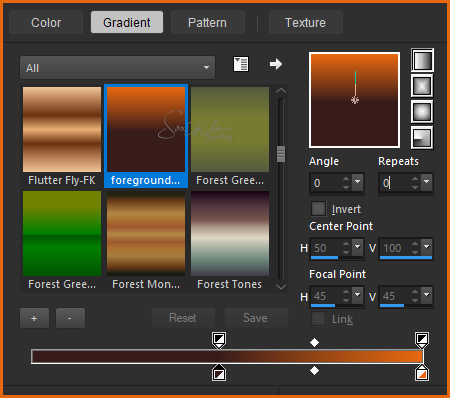
Task: Open the gradient list view options icon
Action: pos(241,64)
